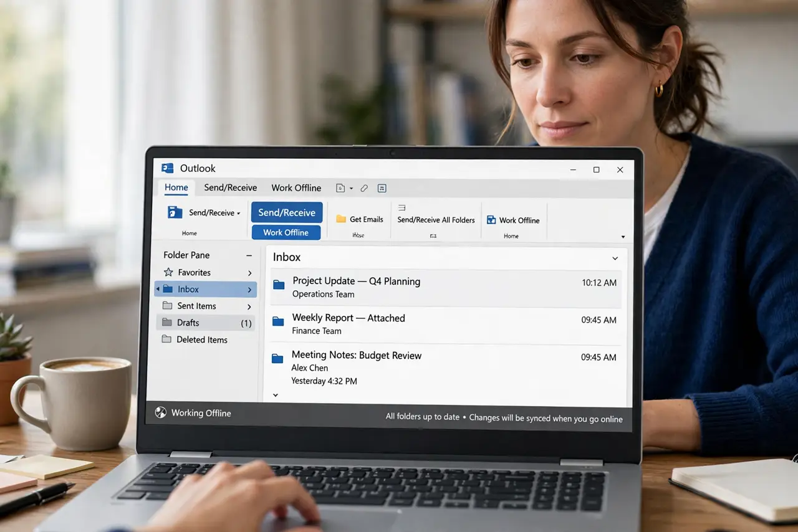Click the down chevron below the Meeting Notes email
Image resolution: width=798 pixels, height=532 pixels.
point(276,395)
